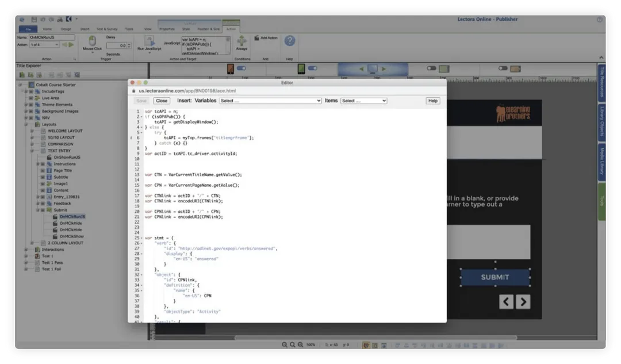Viewport: 621px width, 364px height.
Task: Click the Help button in the Editor window
Action: pyautogui.click(x=432, y=101)
